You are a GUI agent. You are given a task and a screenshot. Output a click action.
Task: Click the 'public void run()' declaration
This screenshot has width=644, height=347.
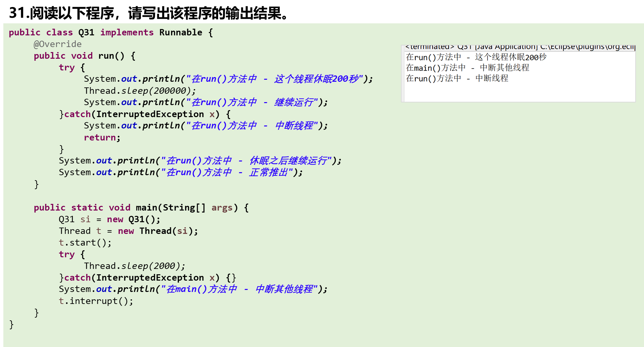pyautogui.click(x=85, y=56)
